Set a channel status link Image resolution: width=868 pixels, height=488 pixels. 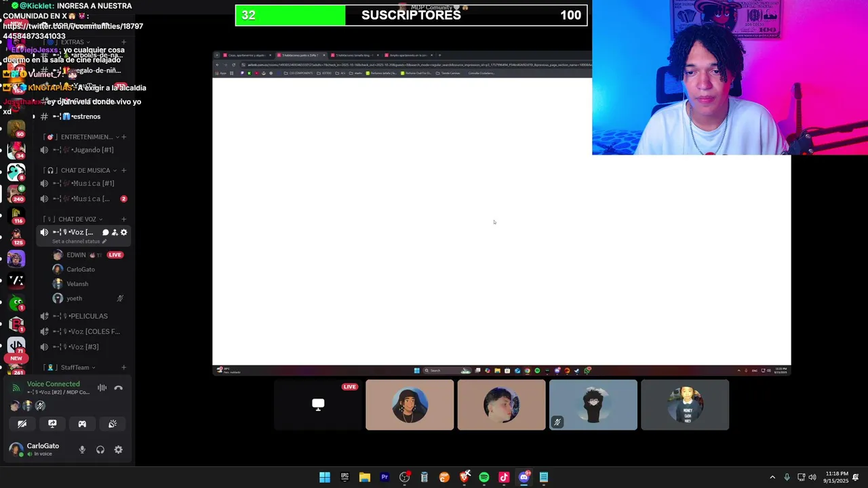pos(79,241)
